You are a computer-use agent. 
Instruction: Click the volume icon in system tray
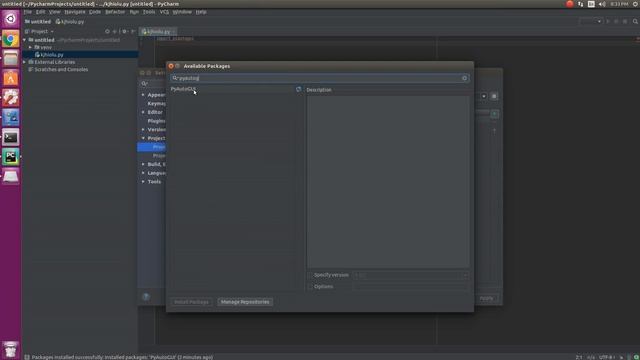click(x=602, y=4)
